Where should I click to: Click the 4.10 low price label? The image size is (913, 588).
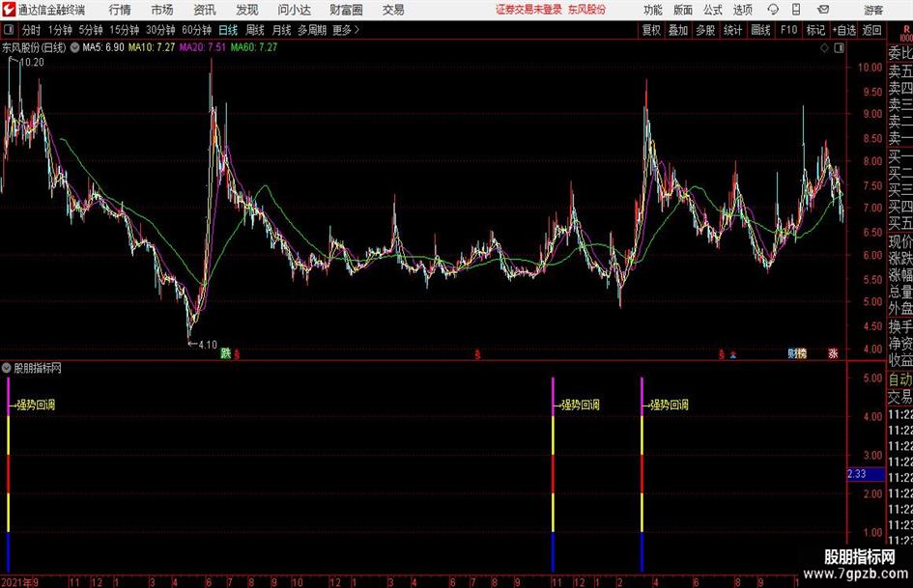point(208,345)
